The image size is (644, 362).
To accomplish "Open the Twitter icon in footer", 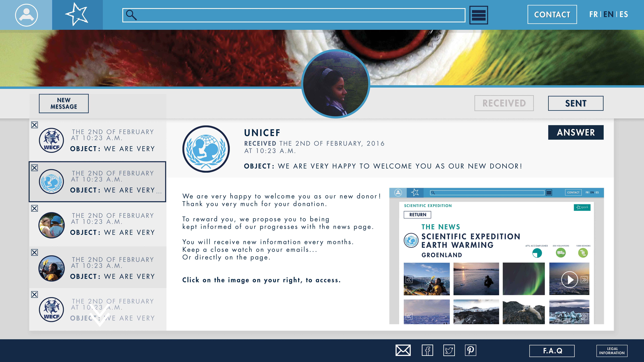I will click(449, 350).
